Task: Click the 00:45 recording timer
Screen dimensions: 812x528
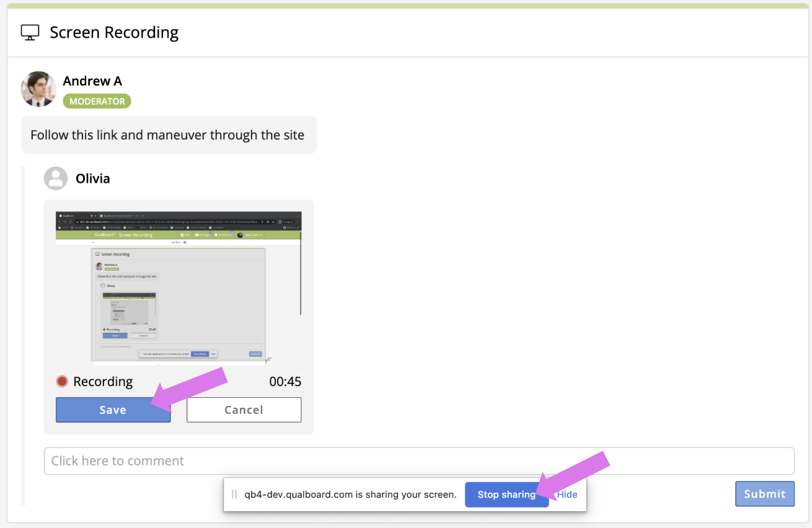Action: [x=285, y=381]
